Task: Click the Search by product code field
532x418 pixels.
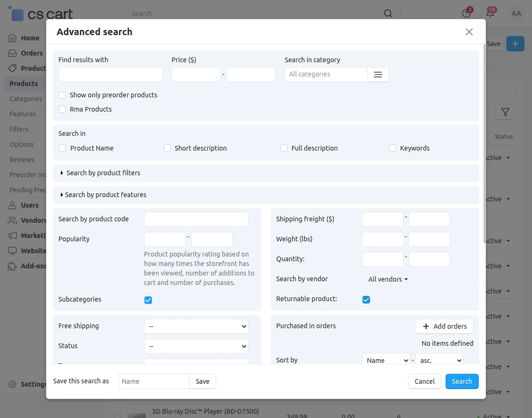Action: coord(196,219)
